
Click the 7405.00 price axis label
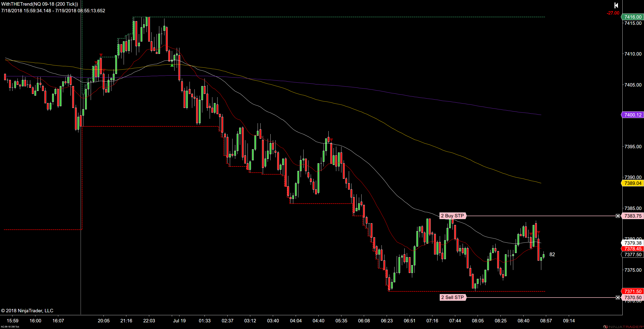pyautogui.click(x=633, y=85)
